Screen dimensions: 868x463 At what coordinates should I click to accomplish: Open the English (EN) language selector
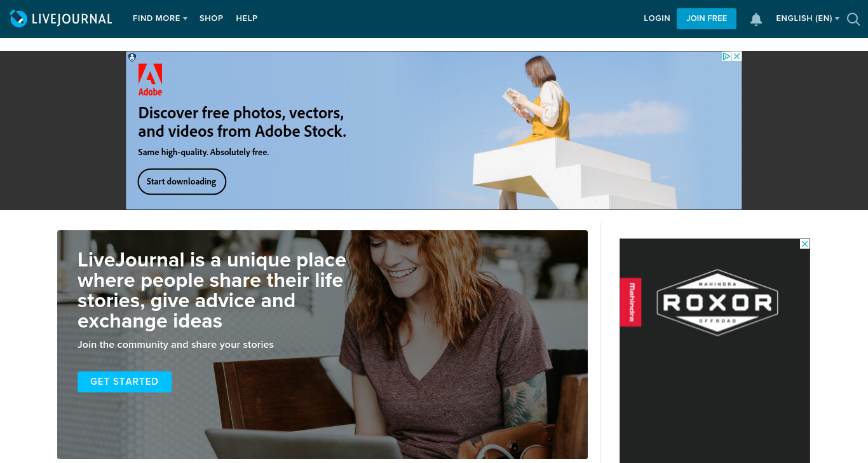(808, 18)
